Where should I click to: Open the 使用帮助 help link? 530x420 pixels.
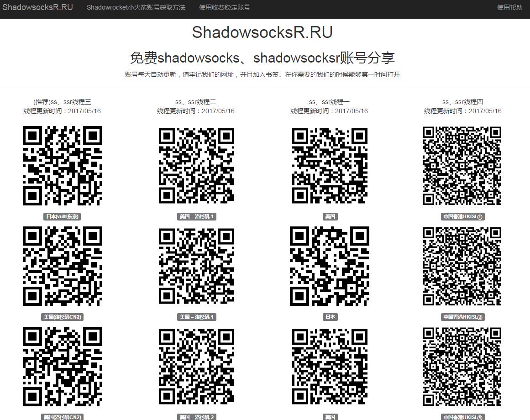(510, 7)
